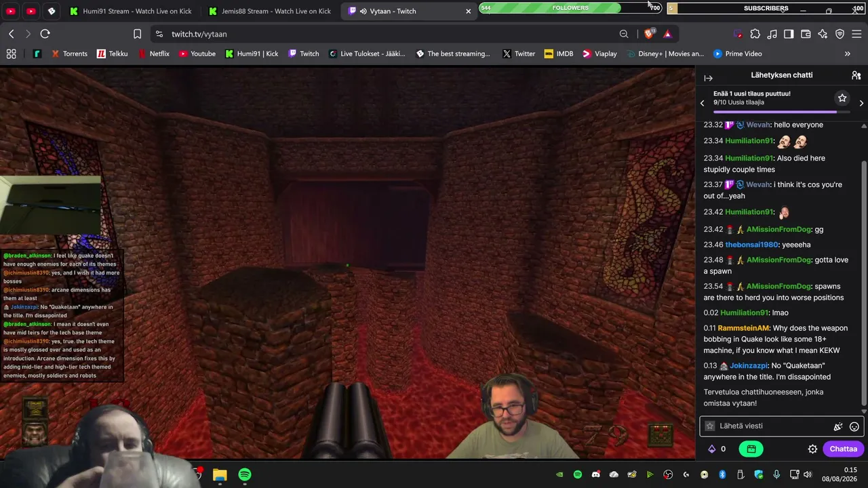Open the Bits and cheering icon in chat input
Image resolution: width=868 pixels, height=488 pixels.
[838, 426]
